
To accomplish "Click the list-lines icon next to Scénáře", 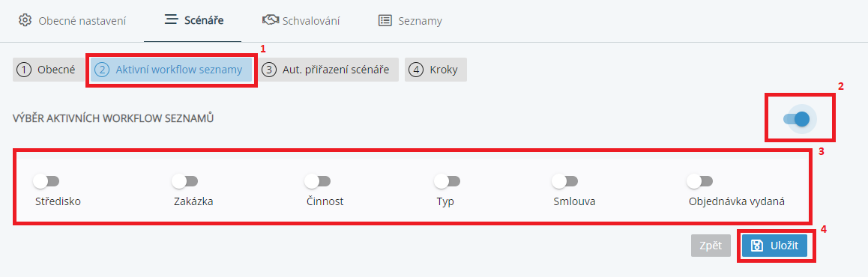I will click(x=171, y=20).
